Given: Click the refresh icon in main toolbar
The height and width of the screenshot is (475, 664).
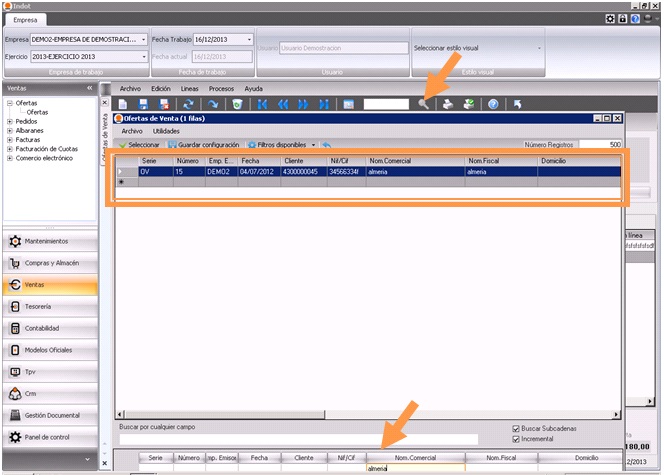Looking at the screenshot, I should [188, 104].
